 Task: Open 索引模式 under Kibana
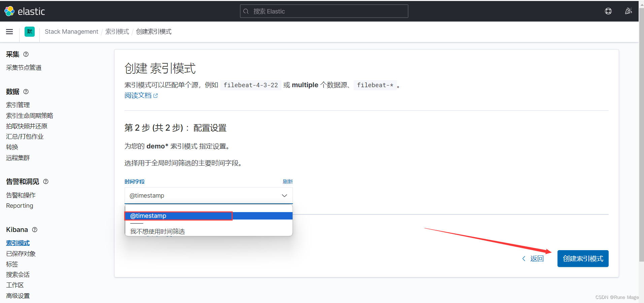pos(18,243)
